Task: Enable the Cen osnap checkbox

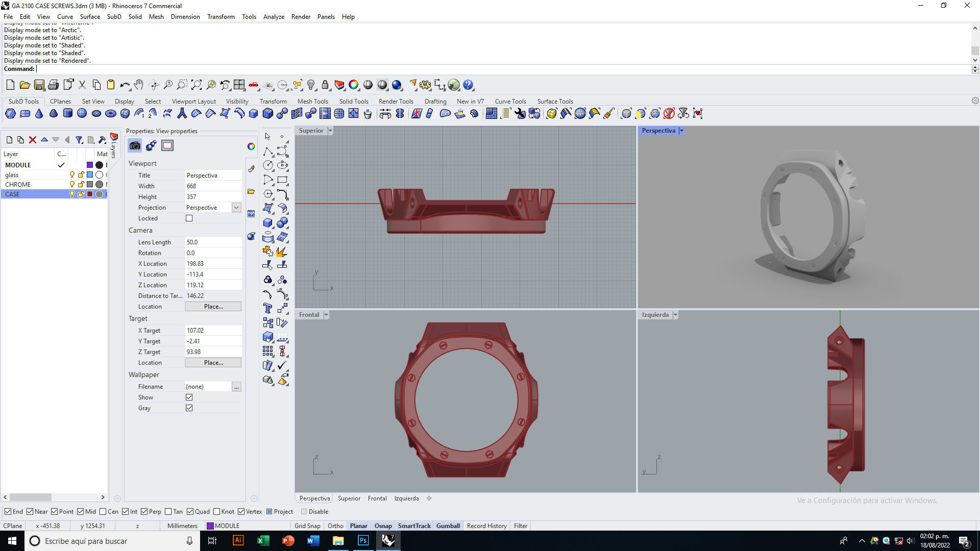Action: (x=103, y=512)
